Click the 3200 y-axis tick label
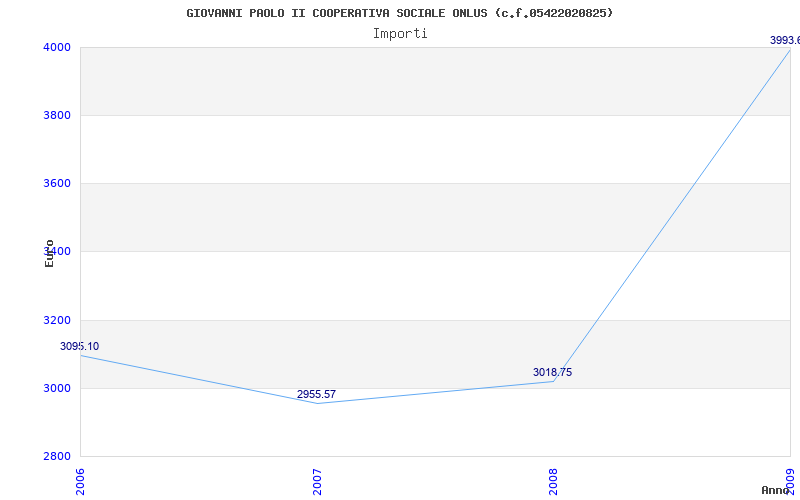Screen dimensions: 800x500 (x=56, y=320)
